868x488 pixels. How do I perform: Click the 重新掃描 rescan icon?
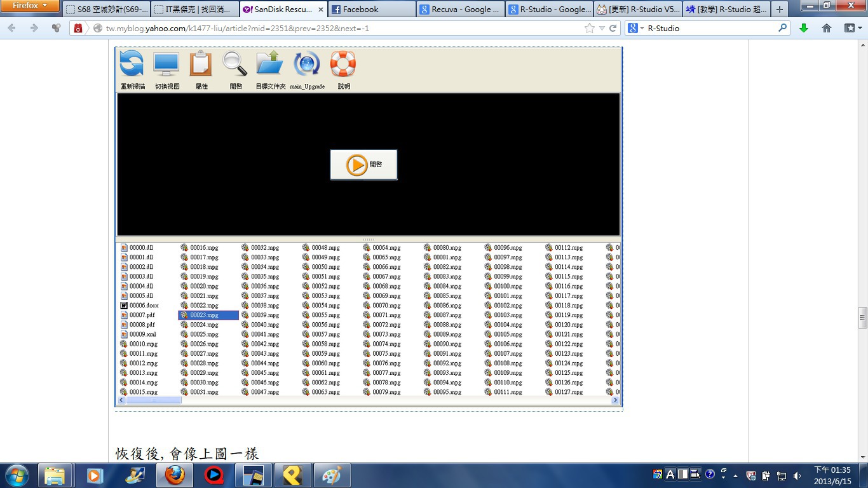(132, 64)
